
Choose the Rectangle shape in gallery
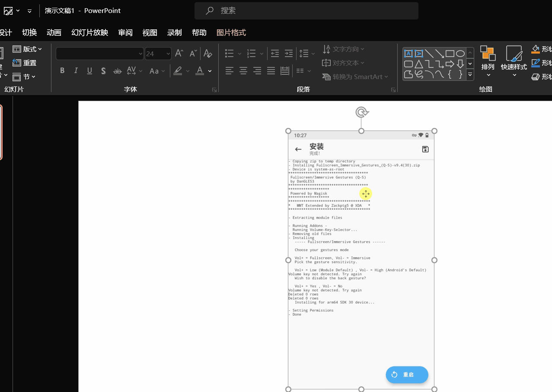(450, 54)
